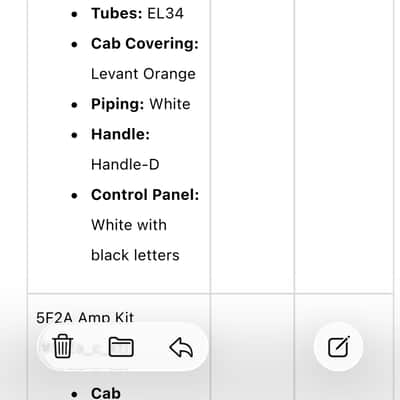This screenshot has width=400, height=400.
Task: Select the 'EL34' text value
Action: click(x=165, y=14)
